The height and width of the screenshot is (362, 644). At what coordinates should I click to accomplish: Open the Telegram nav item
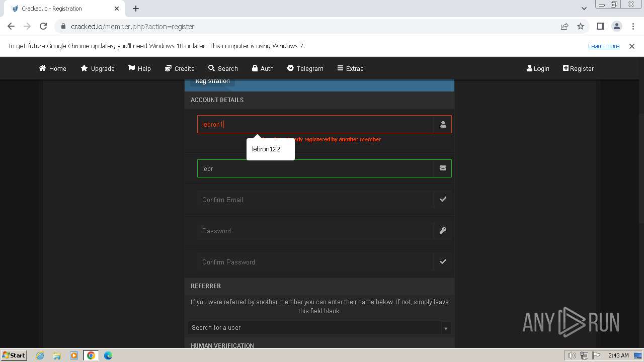pos(305,68)
